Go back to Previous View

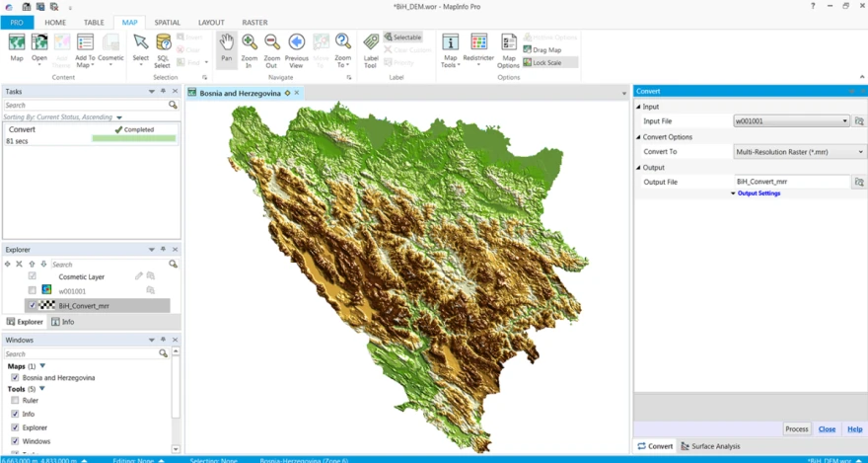(297, 49)
